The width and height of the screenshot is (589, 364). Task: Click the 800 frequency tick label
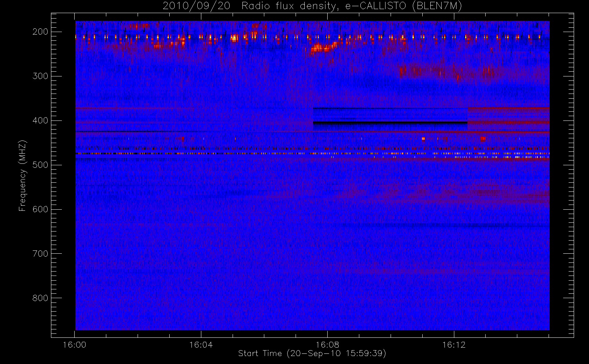40,298
